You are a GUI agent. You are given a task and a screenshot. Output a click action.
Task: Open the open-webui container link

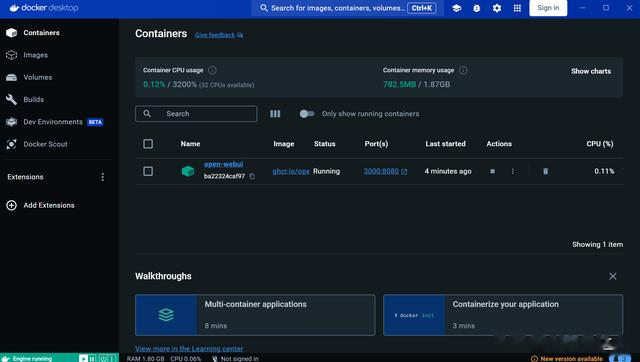click(223, 164)
